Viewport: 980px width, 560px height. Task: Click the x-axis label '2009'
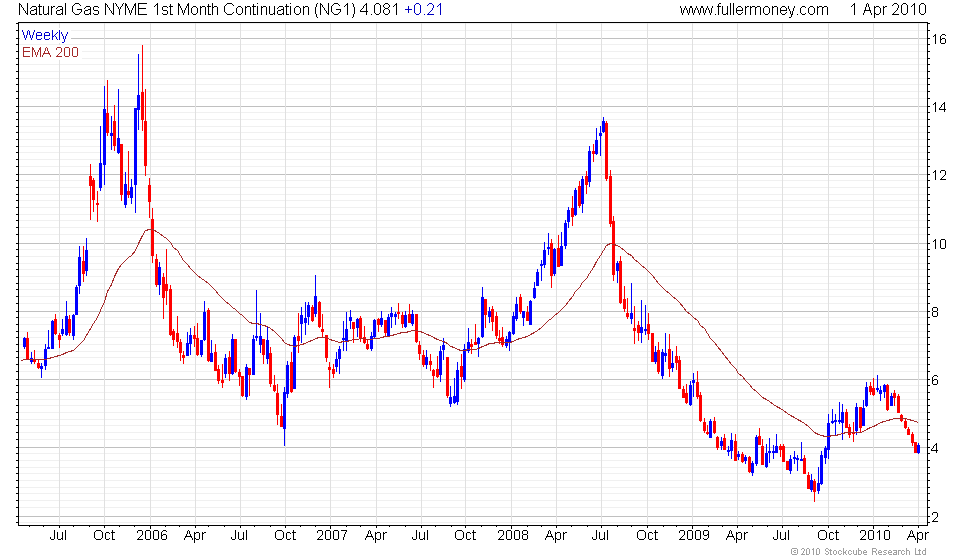tap(694, 536)
